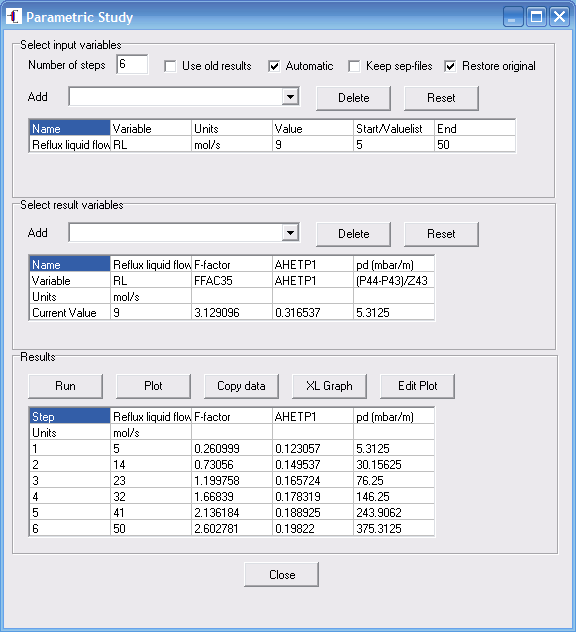Toggle the Keep sep-files checkbox
The width and height of the screenshot is (576, 632).
[x=354, y=66]
